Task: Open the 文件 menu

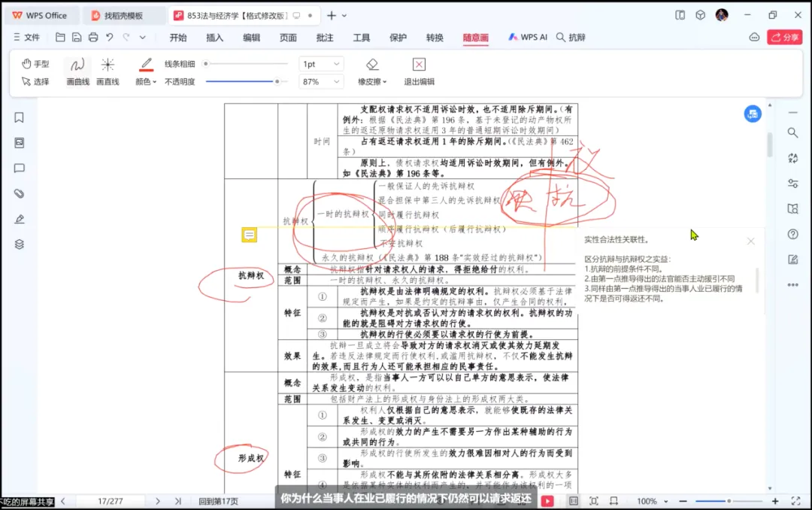Action: click(x=26, y=38)
